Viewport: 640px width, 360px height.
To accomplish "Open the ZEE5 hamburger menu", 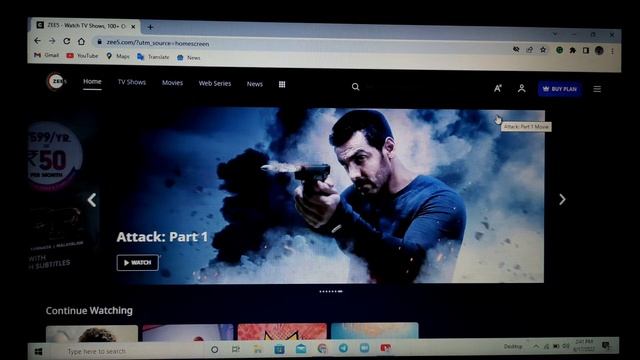I will [x=597, y=89].
